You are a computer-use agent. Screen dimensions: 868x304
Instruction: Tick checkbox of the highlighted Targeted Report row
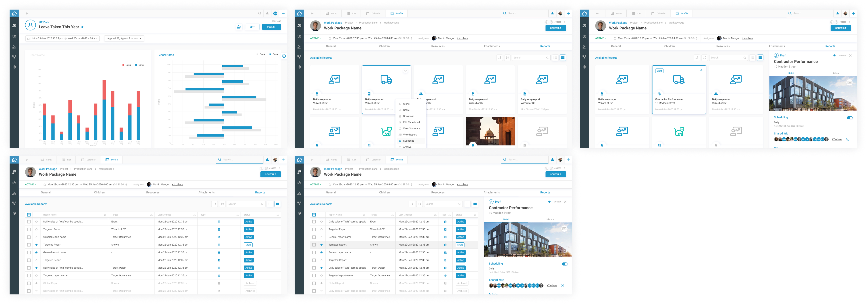click(x=314, y=245)
